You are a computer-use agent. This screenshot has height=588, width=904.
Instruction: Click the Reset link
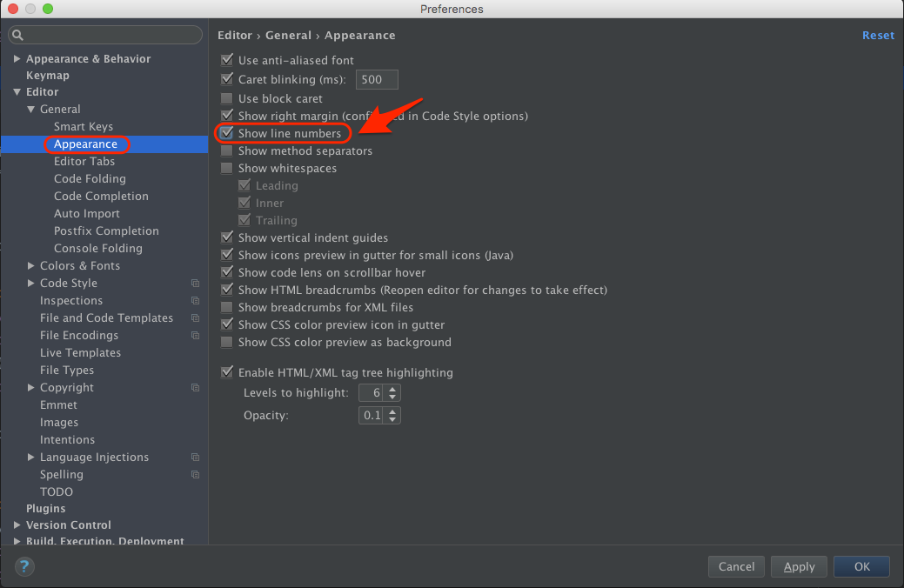point(878,35)
